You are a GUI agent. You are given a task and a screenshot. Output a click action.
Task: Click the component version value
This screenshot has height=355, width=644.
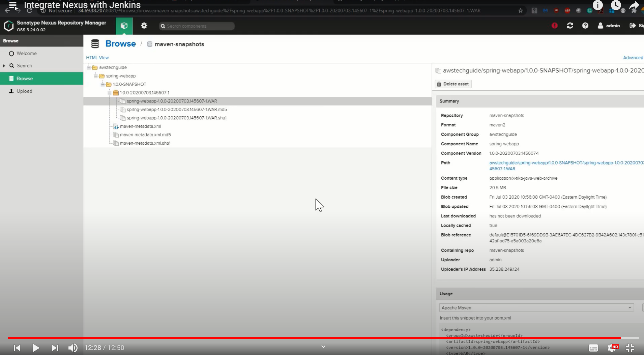(514, 153)
